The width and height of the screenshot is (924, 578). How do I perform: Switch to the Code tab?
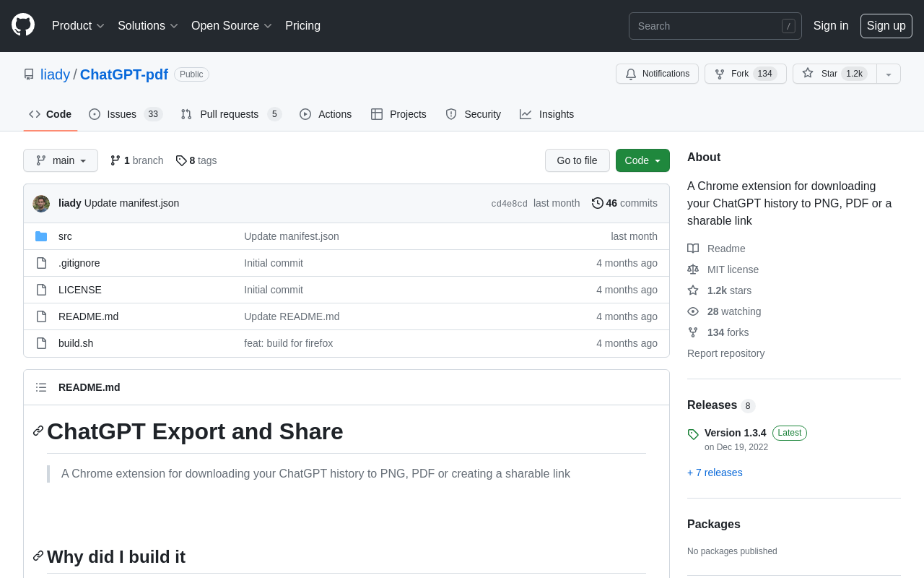tap(51, 114)
